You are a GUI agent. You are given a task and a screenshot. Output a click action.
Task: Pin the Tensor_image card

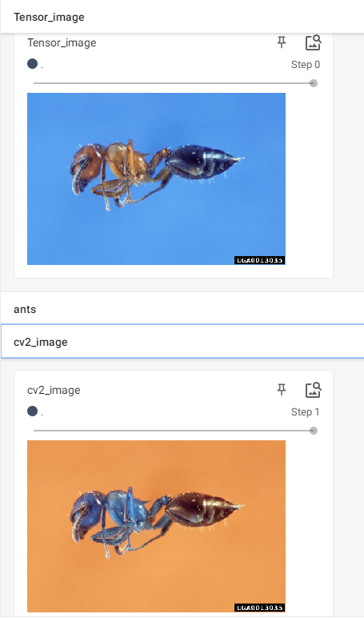(282, 42)
